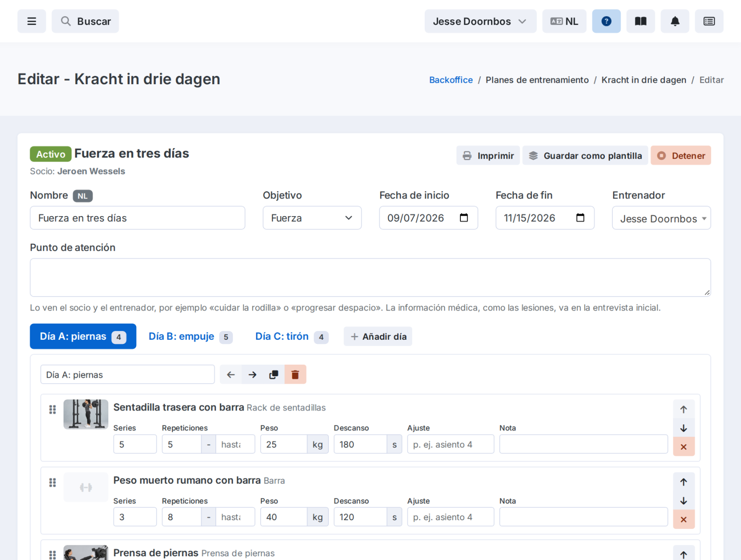Image resolution: width=741 pixels, height=560 pixels.
Task: Add a new day with Añadir día
Action: [378, 336]
